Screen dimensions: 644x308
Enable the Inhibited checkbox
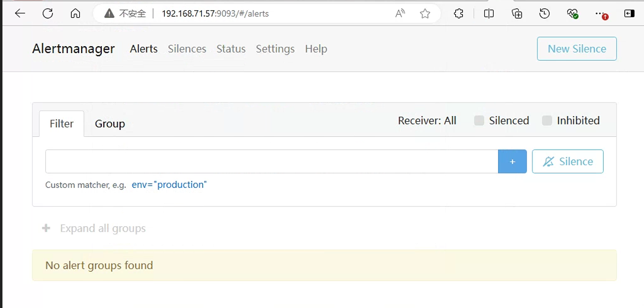[547, 121]
